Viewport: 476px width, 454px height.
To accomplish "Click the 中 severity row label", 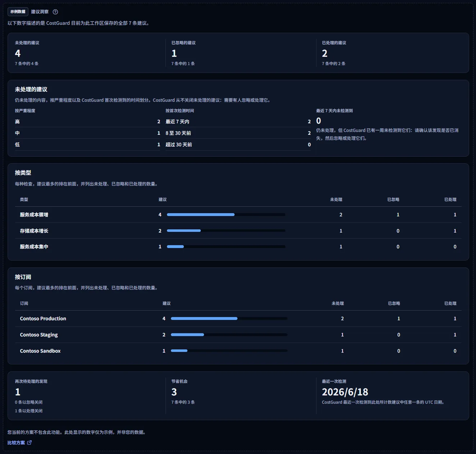I will coord(17,133).
